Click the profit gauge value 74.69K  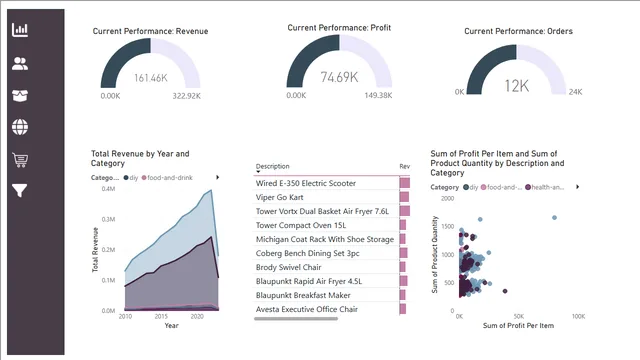click(339, 77)
